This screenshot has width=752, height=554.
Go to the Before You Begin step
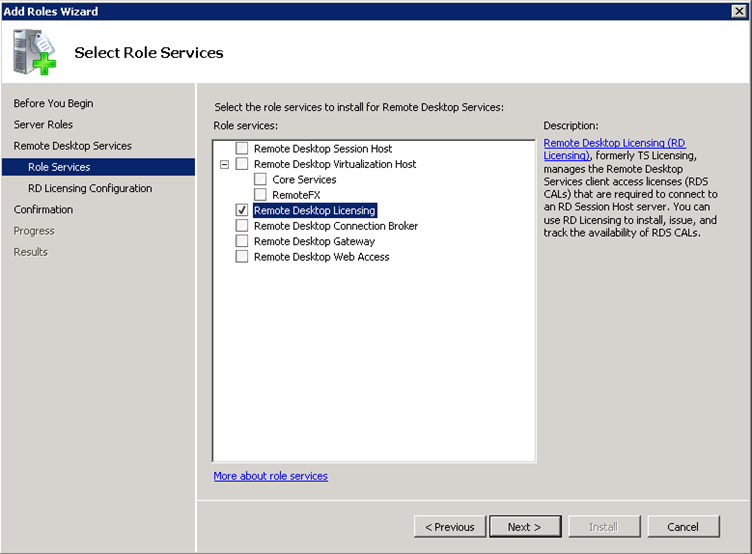[53, 103]
